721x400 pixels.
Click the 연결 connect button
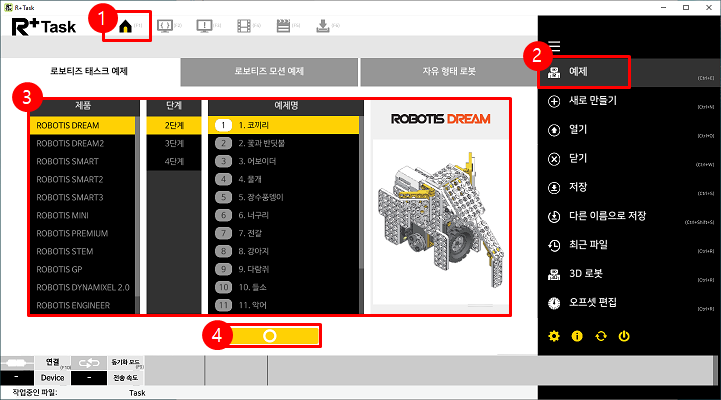[x=53, y=362]
